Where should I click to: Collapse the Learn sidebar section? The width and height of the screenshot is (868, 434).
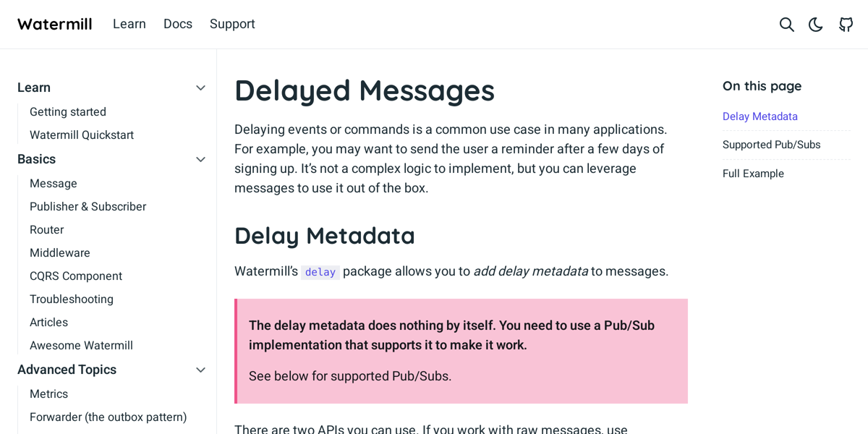(x=200, y=88)
